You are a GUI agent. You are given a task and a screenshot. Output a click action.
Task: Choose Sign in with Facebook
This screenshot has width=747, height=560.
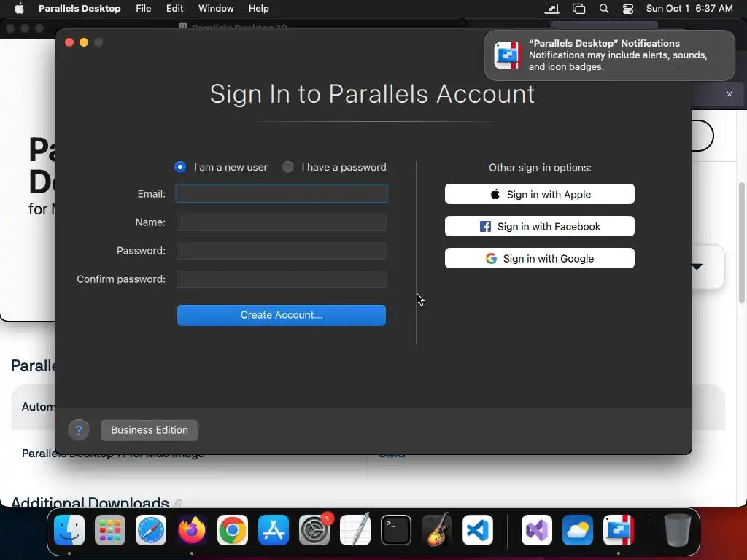click(539, 226)
